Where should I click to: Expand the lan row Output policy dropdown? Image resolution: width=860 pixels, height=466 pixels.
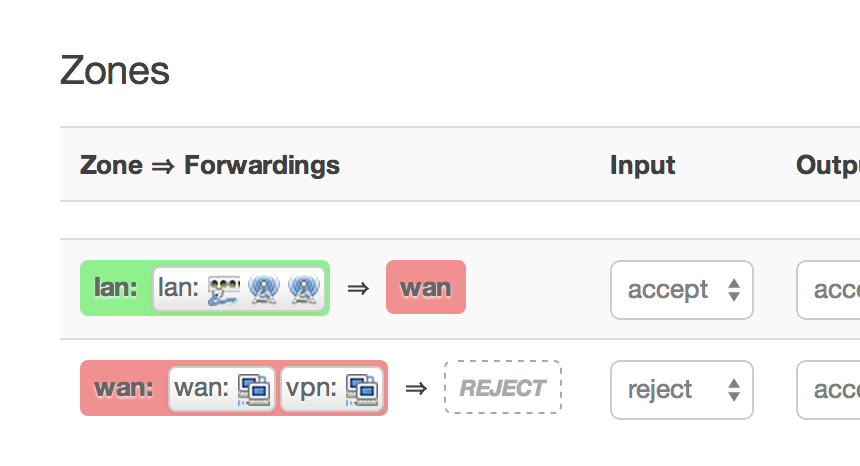click(828, 290)
